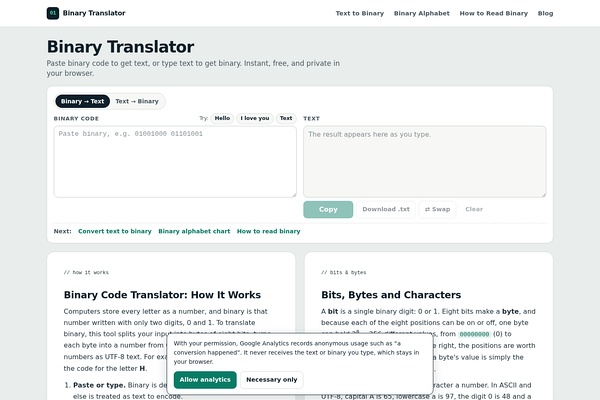The height and width of the screenshot is (400, 600).
Task: Click the Bits, Bytes and Characters heading
Action: pyautogui.click(x=391, y=295)
